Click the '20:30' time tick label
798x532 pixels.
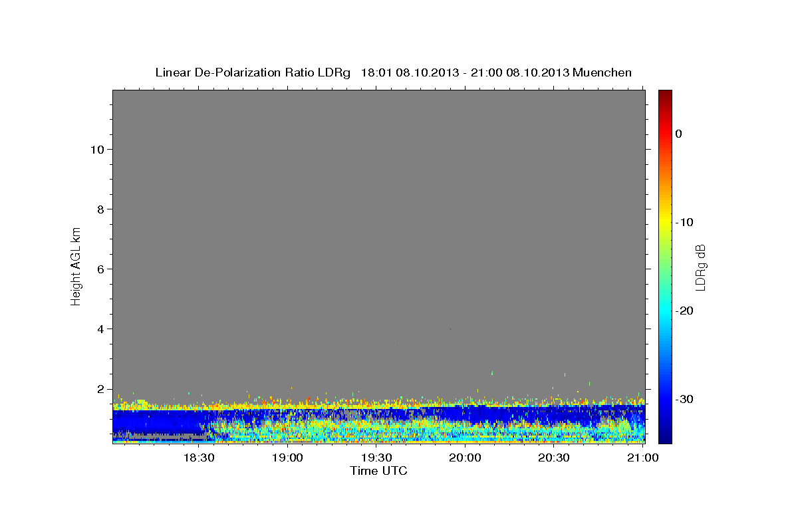tap(554, 458)
